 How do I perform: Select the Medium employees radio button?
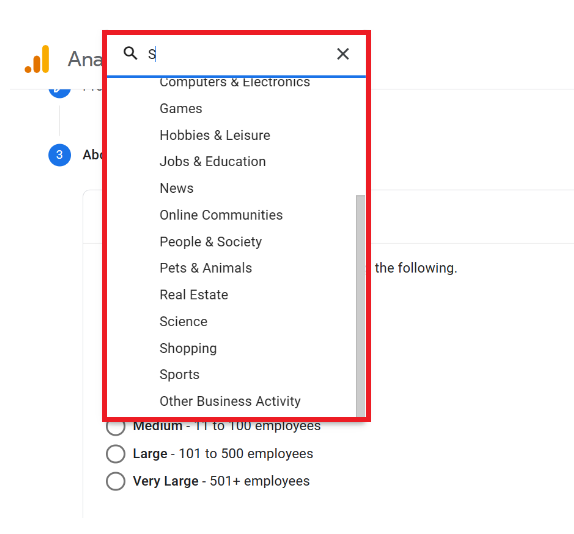pos(116,427)
